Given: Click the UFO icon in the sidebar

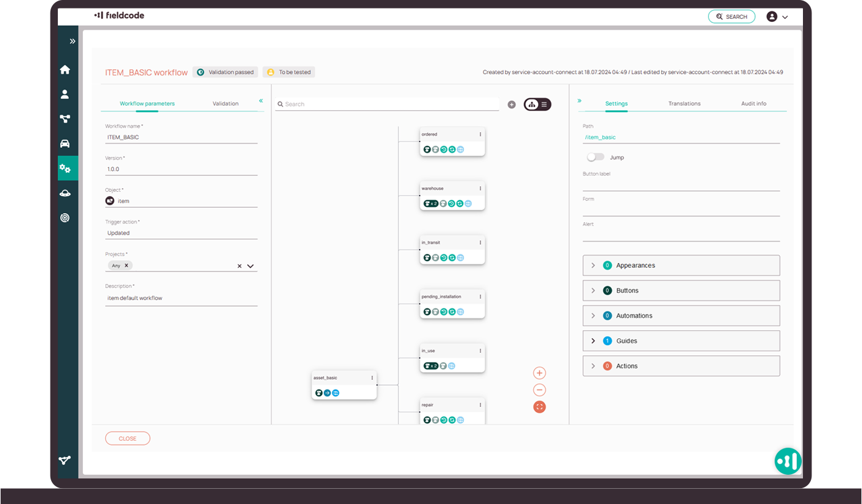Looking at the screenshot, I should point(65,193).
